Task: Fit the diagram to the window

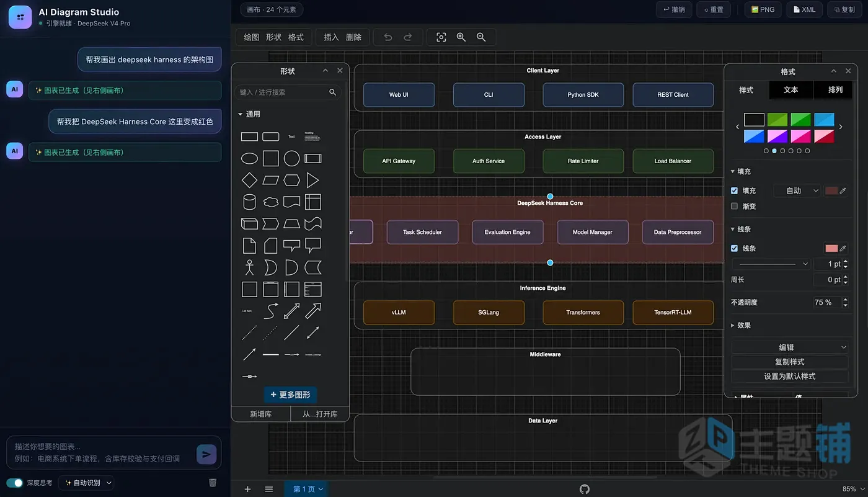Action: point(441,37)
